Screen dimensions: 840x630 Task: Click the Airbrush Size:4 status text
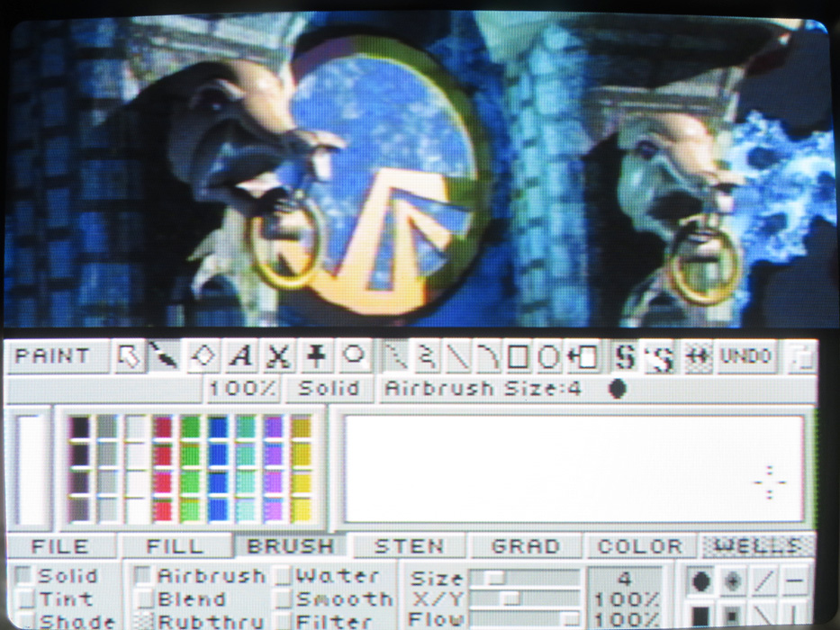click(x=483, y=389)
